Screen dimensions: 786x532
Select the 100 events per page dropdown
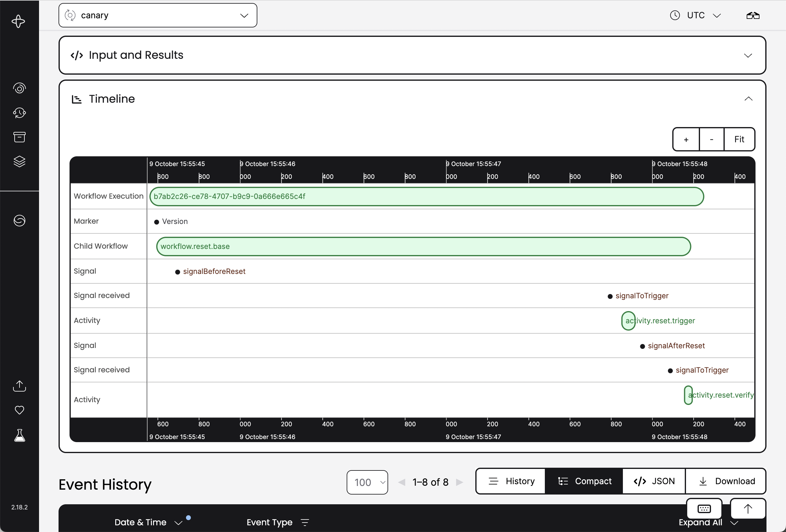366,481
